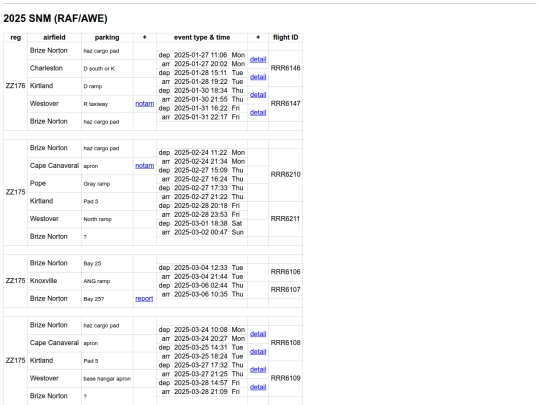Image resolution: width=540 pixels, height=405 pixels.
Task: Open the notam link in Westover R taxiway row
Action: point(145,103)
